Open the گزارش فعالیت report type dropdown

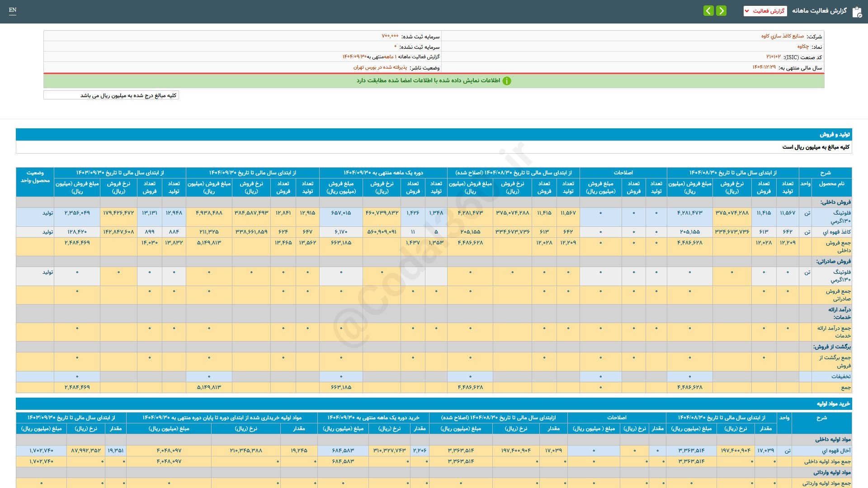(765, 11)
